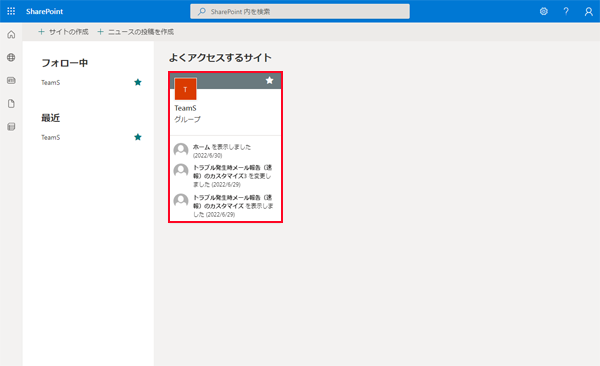600x366 pixels.
Task: Click the orange T site logo
Action: (186, 89)
